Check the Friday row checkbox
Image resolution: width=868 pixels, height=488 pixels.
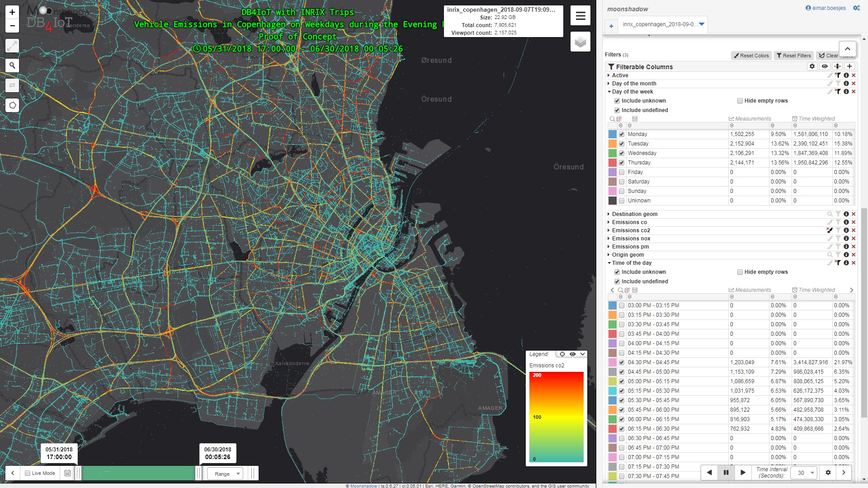click(622, 172)
